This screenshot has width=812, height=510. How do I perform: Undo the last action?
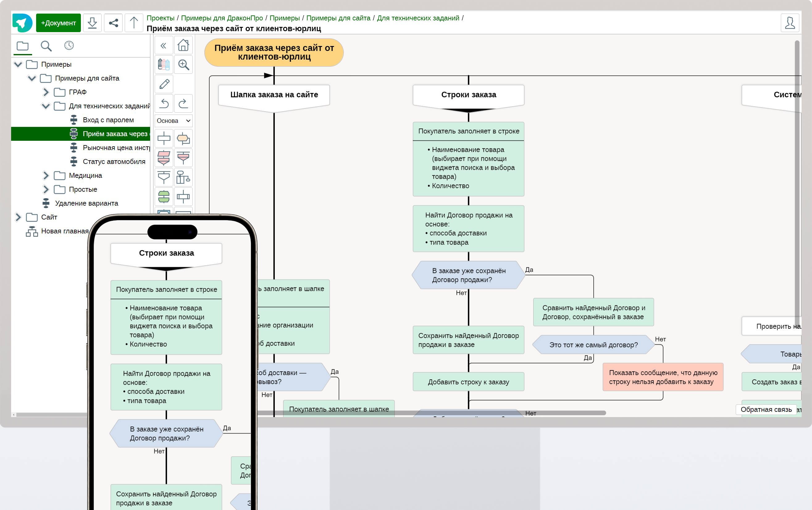(x=164, y=103)
